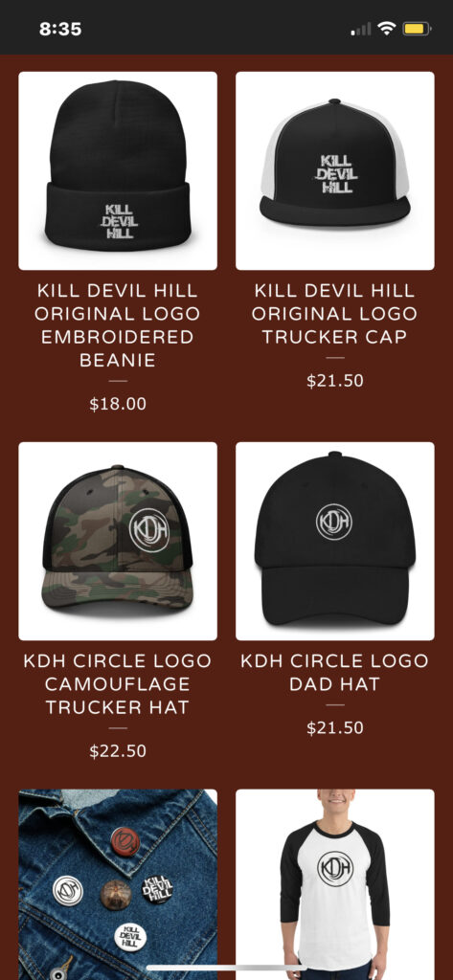
Task: Open the camouflage trucker hat image
Action: (118, 542)
